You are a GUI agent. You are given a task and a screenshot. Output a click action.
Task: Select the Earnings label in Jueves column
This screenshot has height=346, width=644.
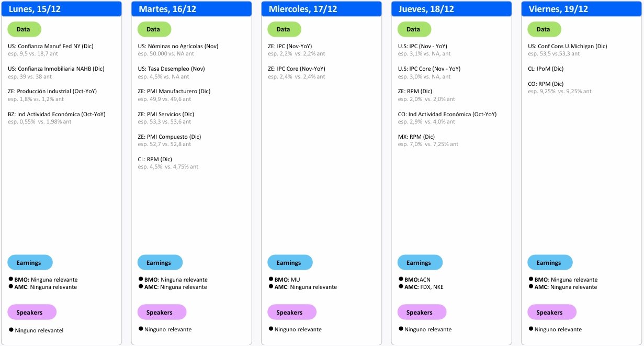pyautogui.click(x=420, y=263)
